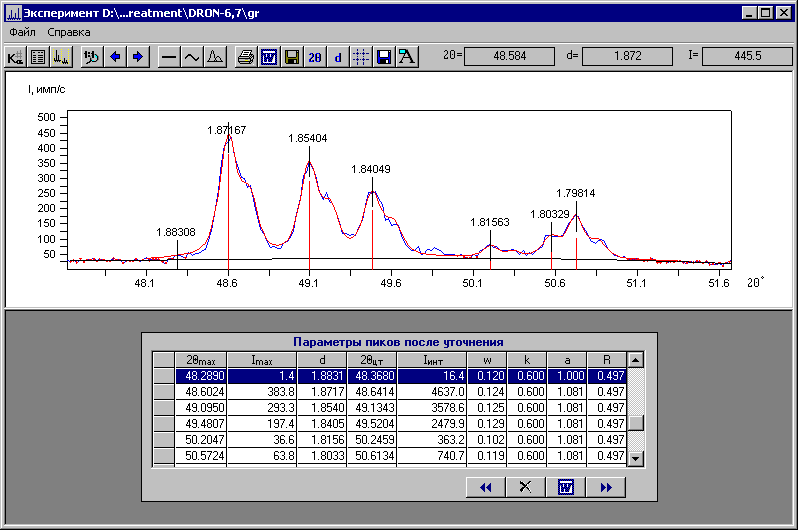798x530 pixels.
Task: Select table row with 2θmax 49.0950
Action: pyautogui.click(x=202, y=410)
